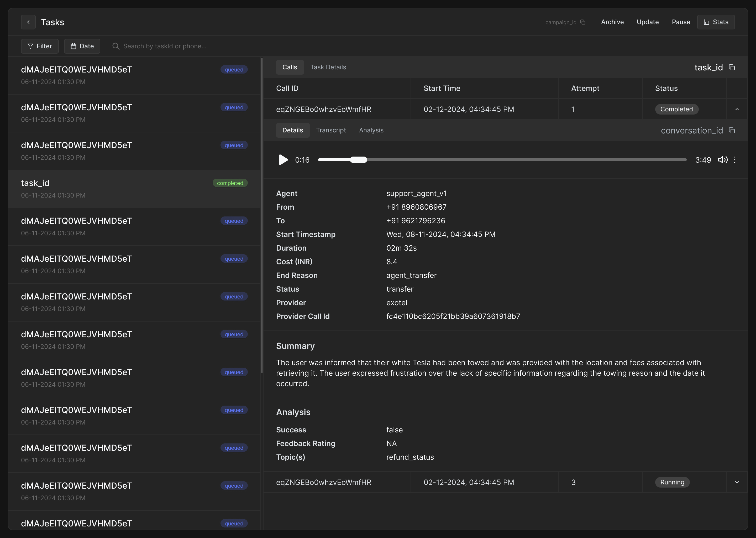The image size is (756, 538).
Task: Copy the conversation_id using its icon
Action: [732, 131]
